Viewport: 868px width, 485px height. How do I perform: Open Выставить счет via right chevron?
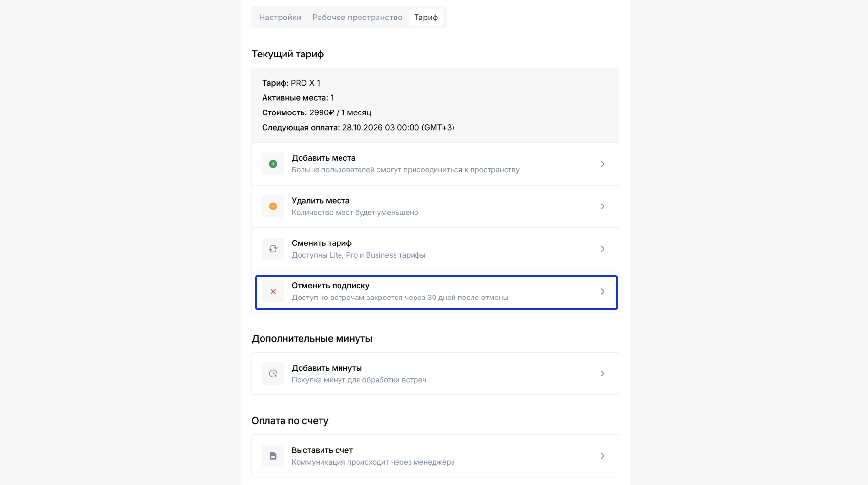click(x=603, y=456)
